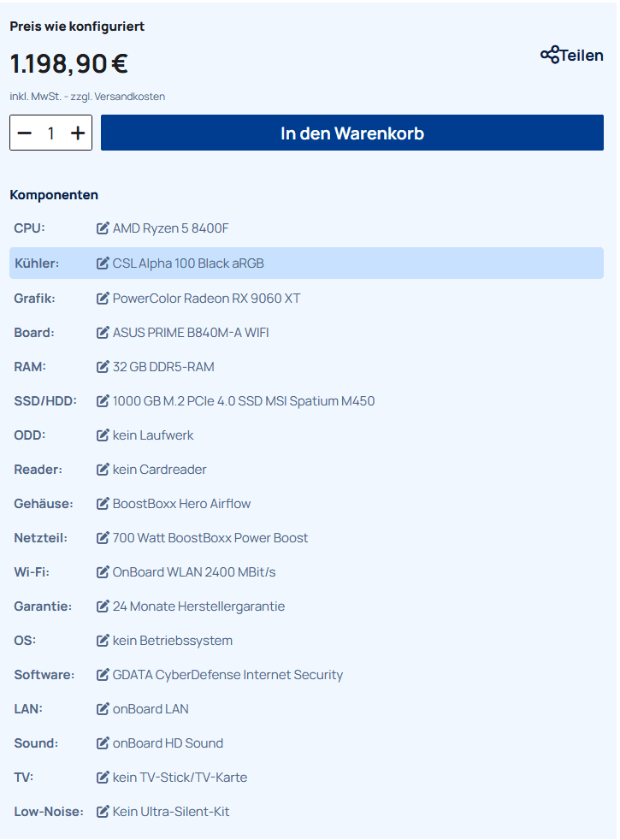Click the edit icon for OnBoard WLAN 2400 MBit/s

(103, 571)
